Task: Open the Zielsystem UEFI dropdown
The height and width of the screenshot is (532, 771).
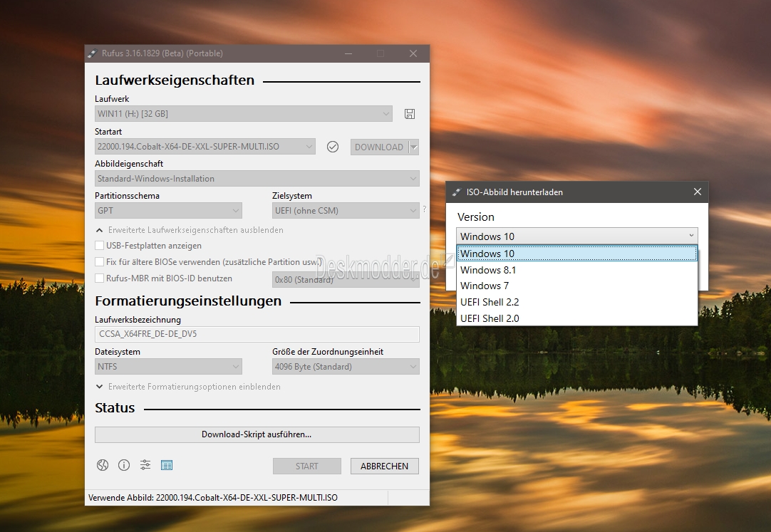Action: pyautogui.click(x=346, y=210)
